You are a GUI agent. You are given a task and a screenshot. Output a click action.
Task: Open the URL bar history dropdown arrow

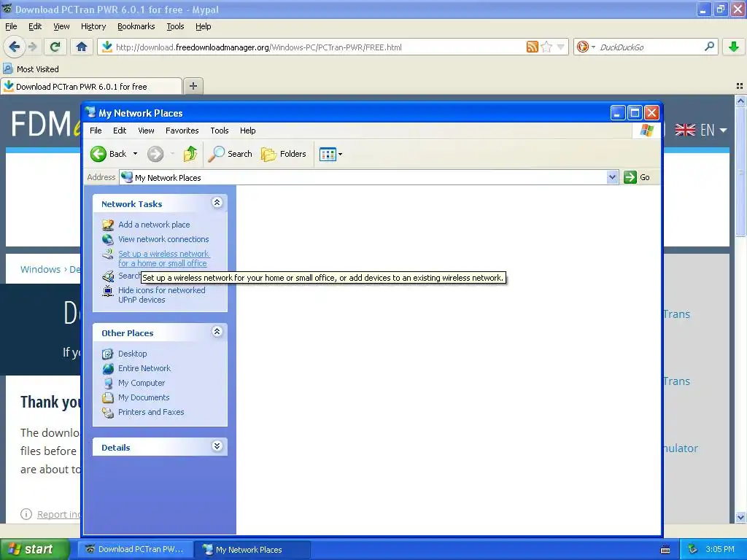pyautogui.click(x=561, y=47)
